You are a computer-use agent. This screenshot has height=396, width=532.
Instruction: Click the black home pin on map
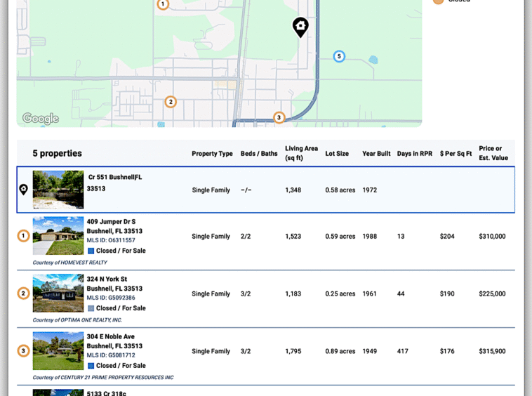point(300,27)
